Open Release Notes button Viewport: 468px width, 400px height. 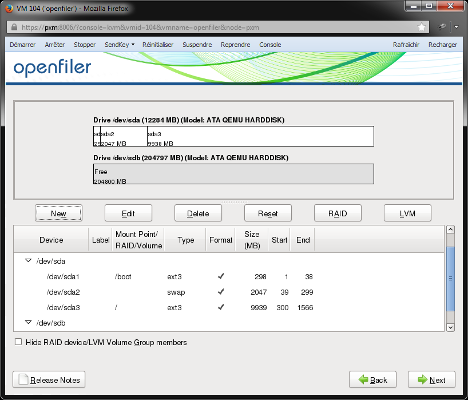tap(49, 379)
